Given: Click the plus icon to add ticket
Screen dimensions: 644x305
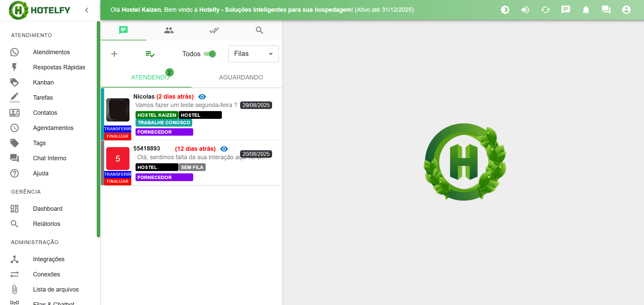Looking at the screenshot, I should click(x=114, y=54).
